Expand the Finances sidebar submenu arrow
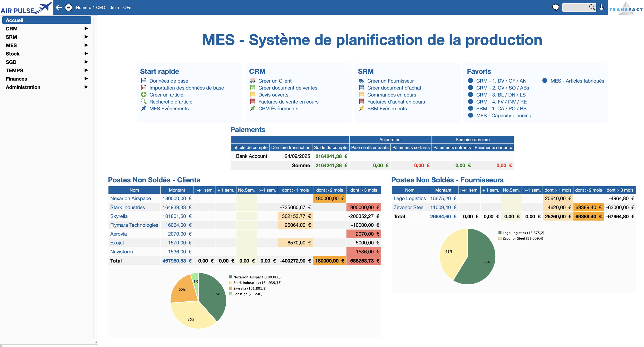Viewport: 644px width, 347px height. (86, 79)
